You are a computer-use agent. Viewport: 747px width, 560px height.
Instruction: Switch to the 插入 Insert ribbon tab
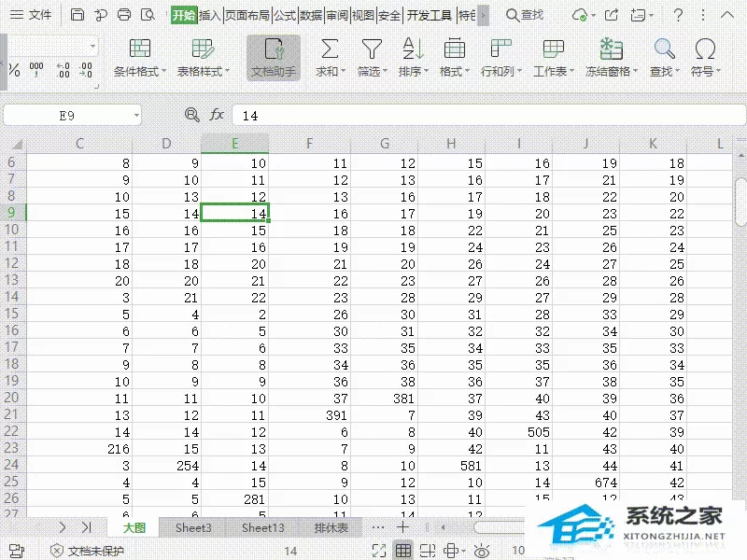(210, 15)
